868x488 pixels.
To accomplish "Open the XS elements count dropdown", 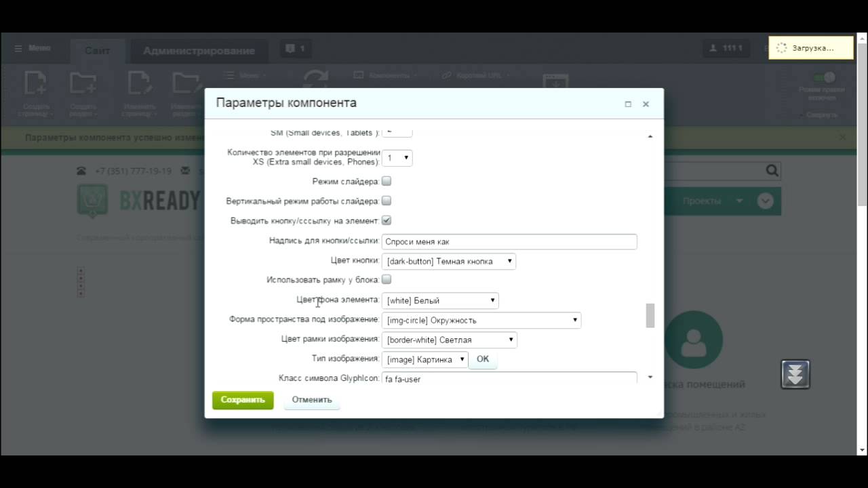I will click(x=397, y=158).
